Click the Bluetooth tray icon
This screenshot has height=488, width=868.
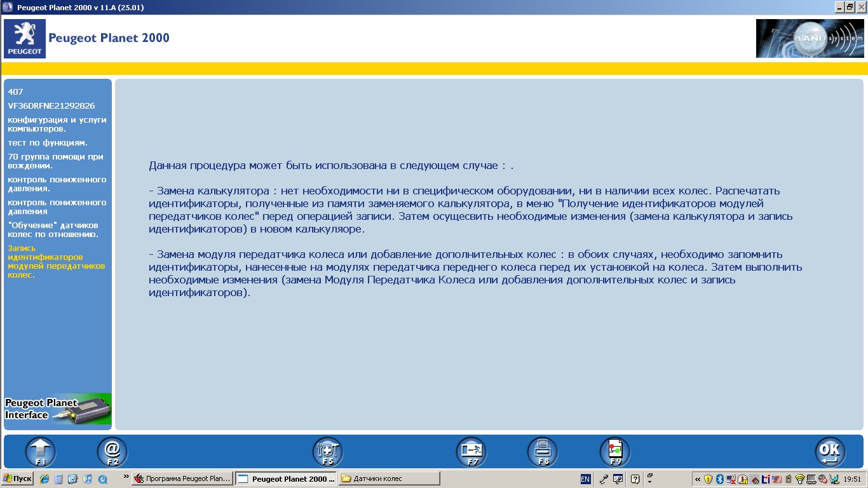coord(720,478)
